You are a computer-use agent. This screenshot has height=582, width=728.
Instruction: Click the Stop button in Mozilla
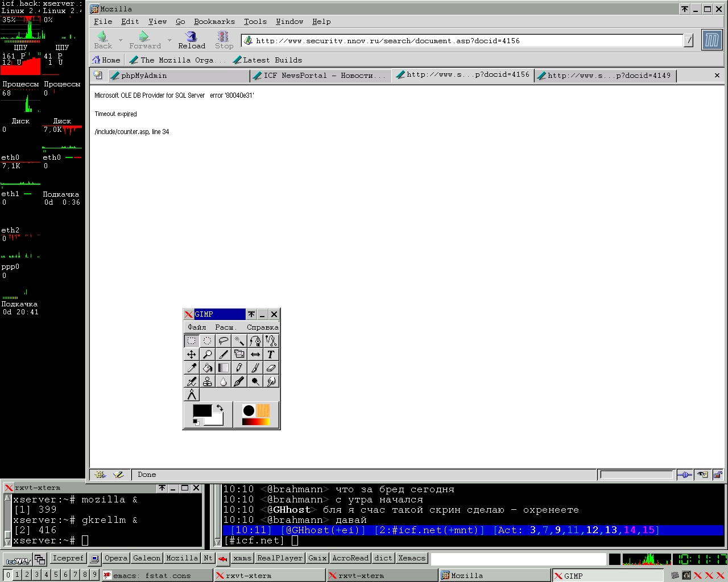[x=224, y=40]
